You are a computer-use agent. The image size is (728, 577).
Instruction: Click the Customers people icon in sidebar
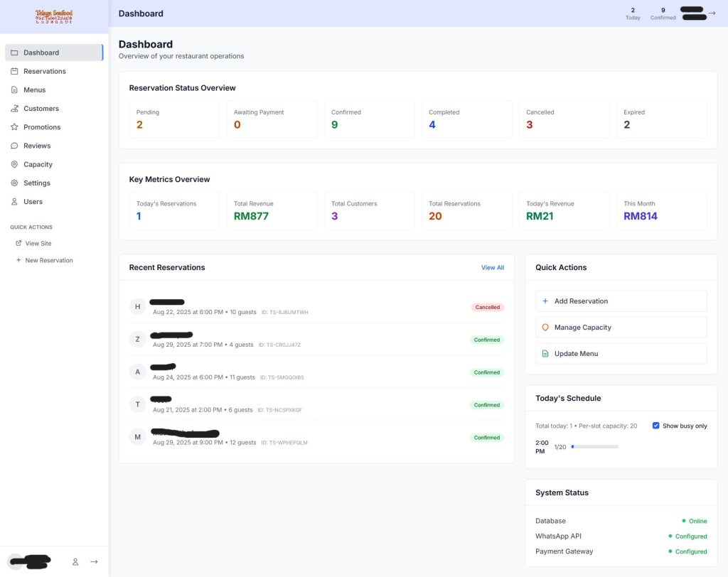tap(15, 109)
